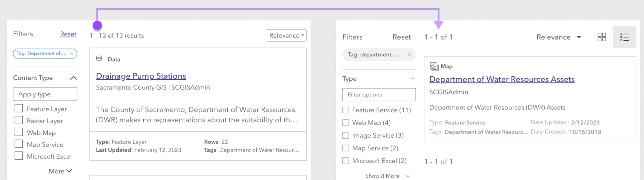Click the left panel Reset link
Viewport: 644px width, 180px height.
point(68,34)
